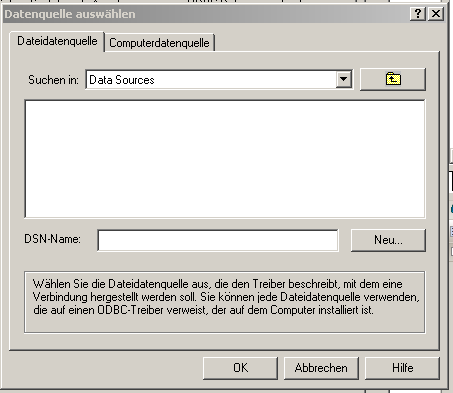Open the Hilfe button

coord(403,368)
